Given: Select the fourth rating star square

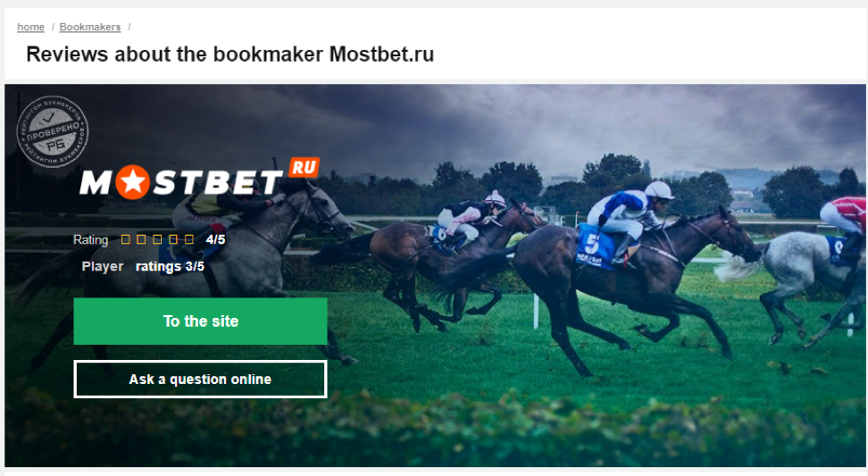Looking at the screenshot, I should click(173, 239).
